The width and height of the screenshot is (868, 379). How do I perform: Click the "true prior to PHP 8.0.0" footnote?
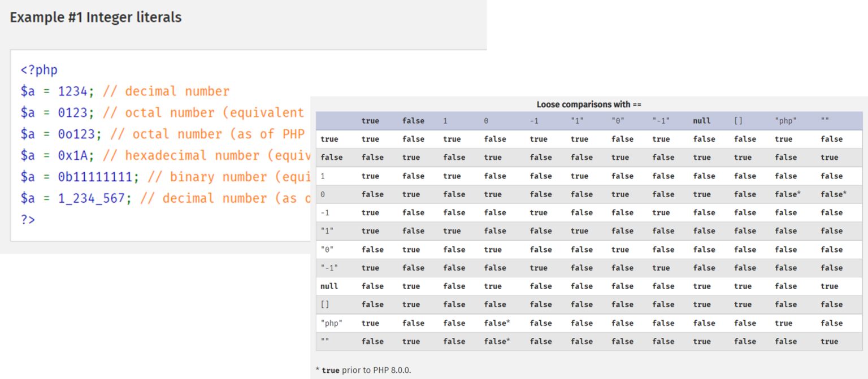(x=363, y=371)
